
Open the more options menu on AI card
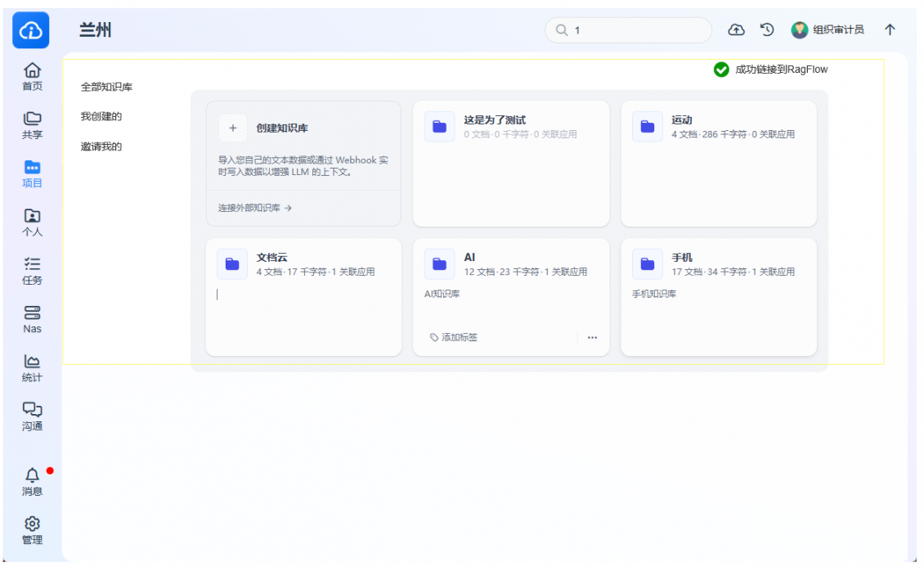pyautogui.click(x=592, y=337)
